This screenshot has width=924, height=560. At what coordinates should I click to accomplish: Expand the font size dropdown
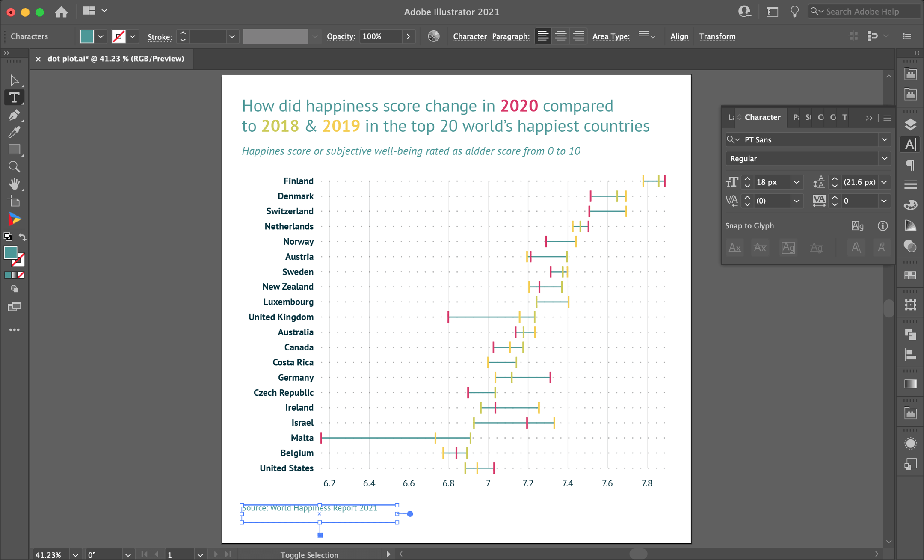click(x=796, y=182)
